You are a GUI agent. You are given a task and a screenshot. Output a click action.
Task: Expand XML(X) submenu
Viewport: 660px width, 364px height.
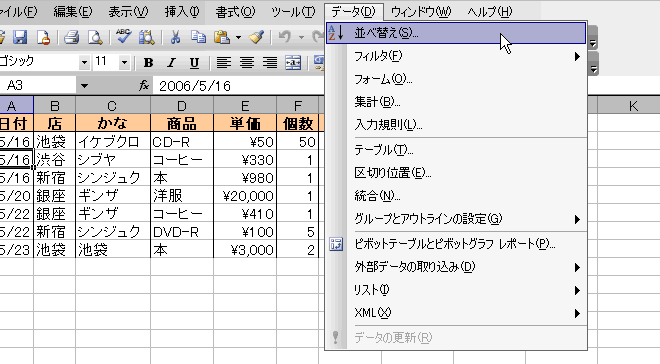[x=578, y=314]
